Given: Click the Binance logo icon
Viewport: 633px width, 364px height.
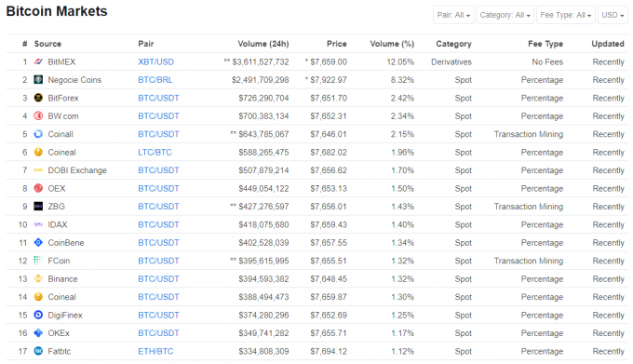Looking at the screenshot, I should (x=38, y=279).
